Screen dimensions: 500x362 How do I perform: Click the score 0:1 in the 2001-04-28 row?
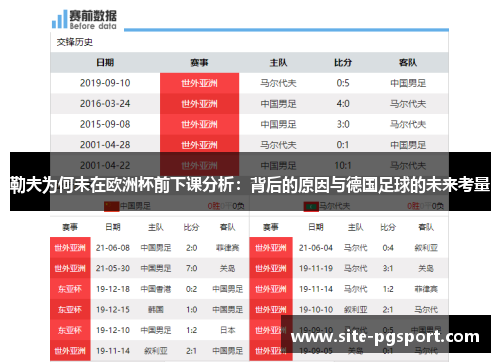(x=343, y=145)
